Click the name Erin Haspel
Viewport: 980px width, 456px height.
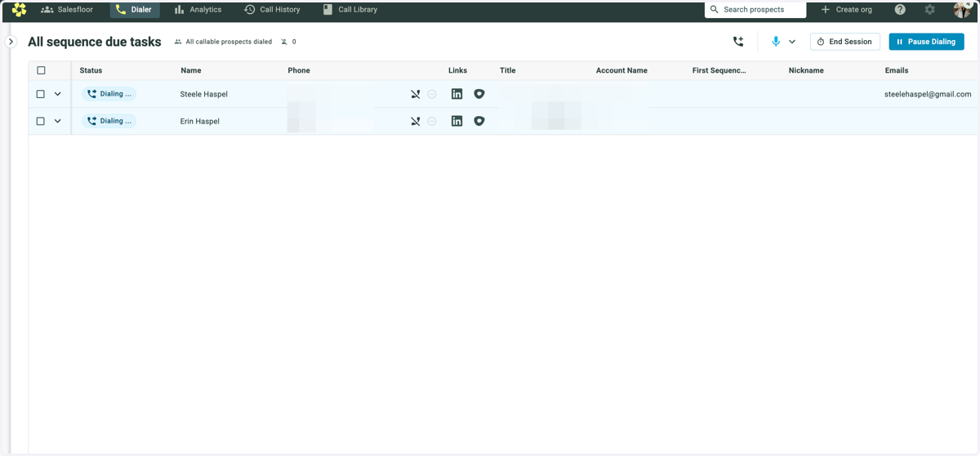click(x=200, y=121)
